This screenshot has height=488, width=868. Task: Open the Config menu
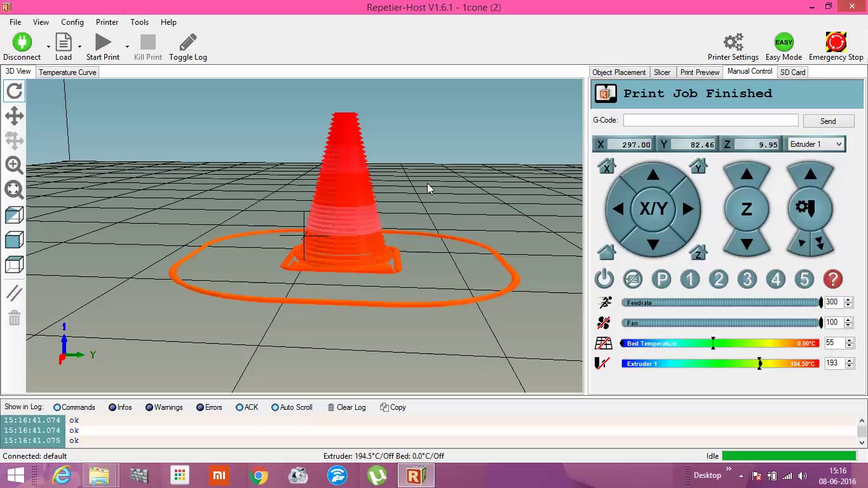coord(72,22)
